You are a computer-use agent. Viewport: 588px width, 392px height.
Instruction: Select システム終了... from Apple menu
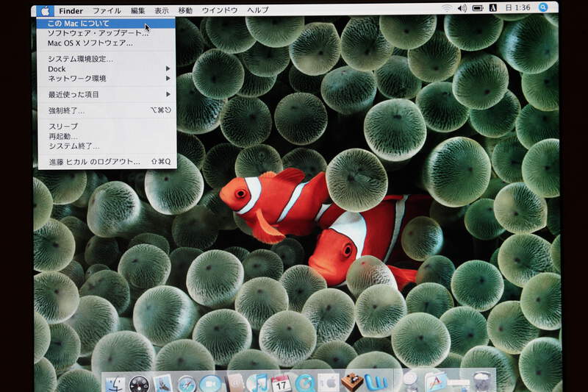coord(106,146)
